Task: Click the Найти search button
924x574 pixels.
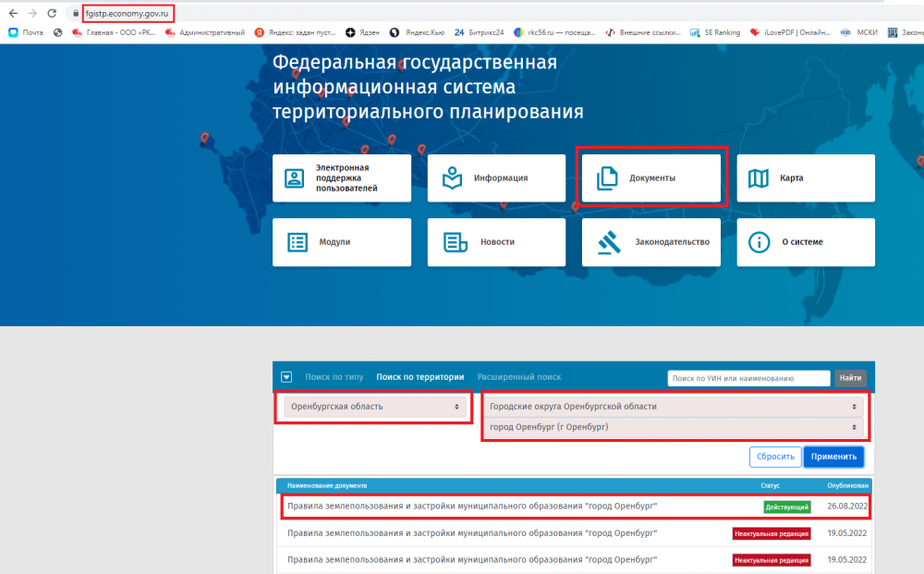Action: (x=850, y=378)
